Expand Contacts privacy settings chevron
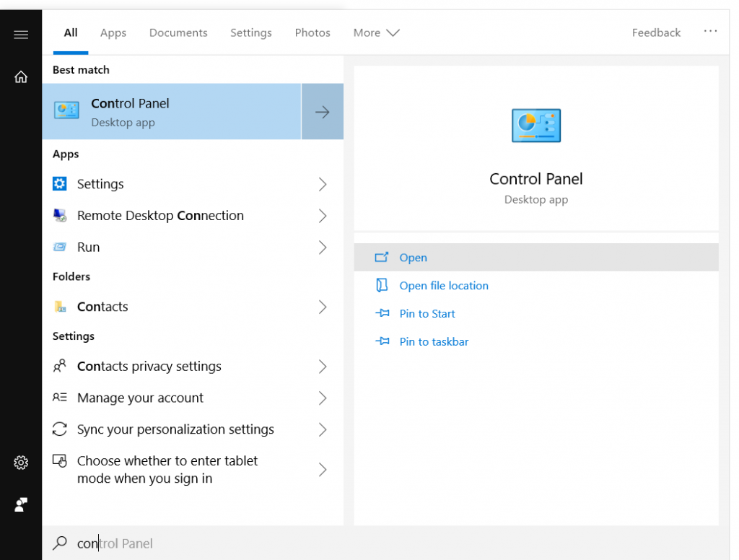This screenshot has height=560, width=739. coord(323,367)
